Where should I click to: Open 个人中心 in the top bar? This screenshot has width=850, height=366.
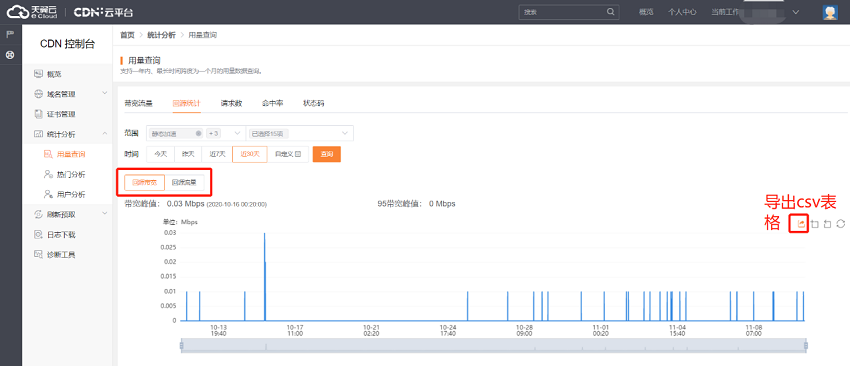pos(682,12)
